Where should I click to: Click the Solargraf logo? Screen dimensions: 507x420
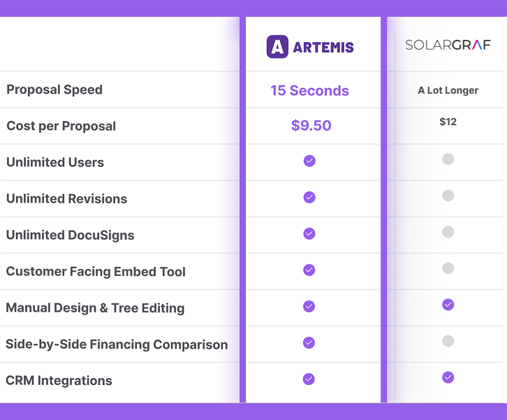coord(448,45)
